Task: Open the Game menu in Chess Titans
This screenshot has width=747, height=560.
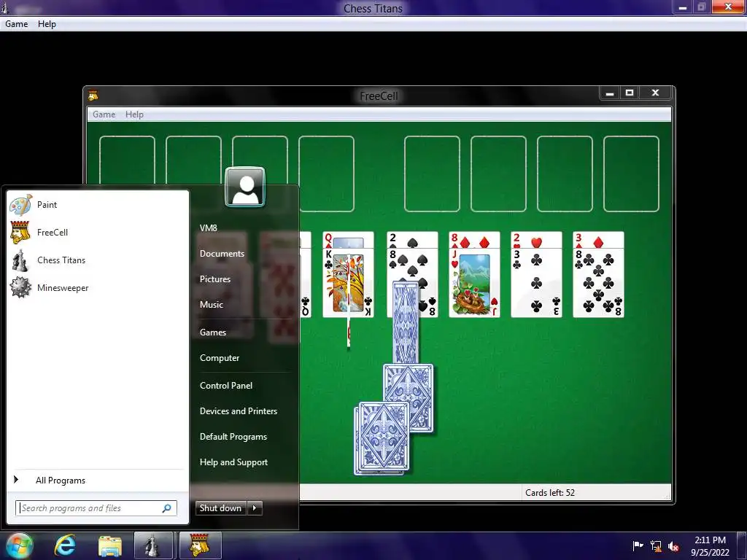Action: tap(16, 24)
